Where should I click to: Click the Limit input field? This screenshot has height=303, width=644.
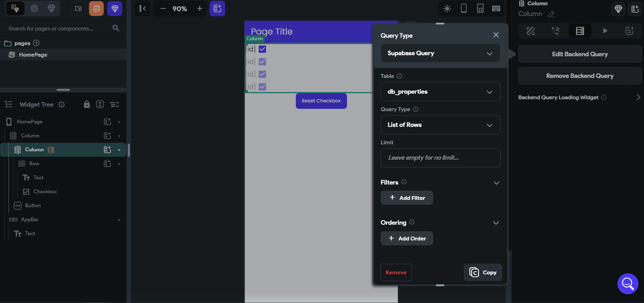440,158
